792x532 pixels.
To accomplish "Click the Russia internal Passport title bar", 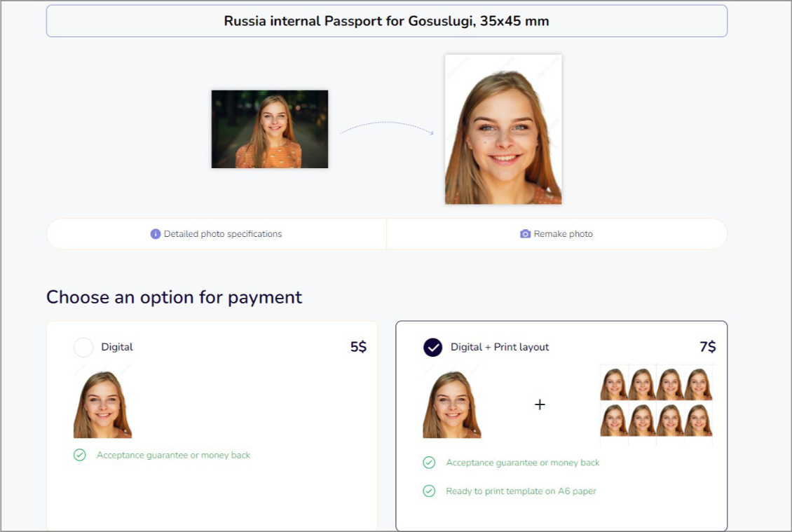I will [x=387, y=21].
